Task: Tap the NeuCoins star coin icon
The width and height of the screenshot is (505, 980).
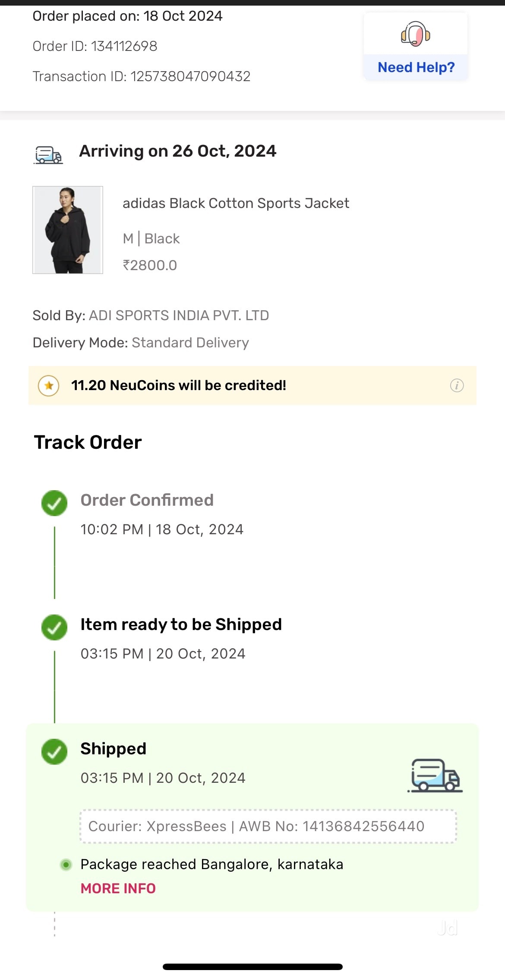Action: [49, 385]
